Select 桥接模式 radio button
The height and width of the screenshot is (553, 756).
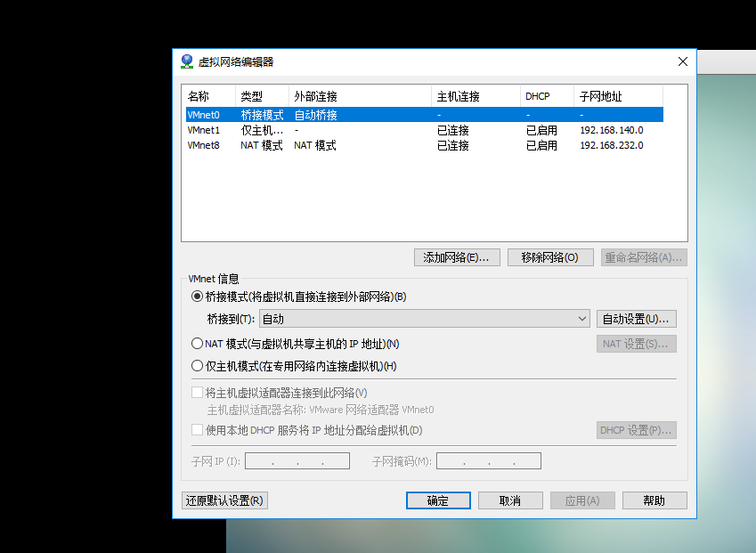197,297
